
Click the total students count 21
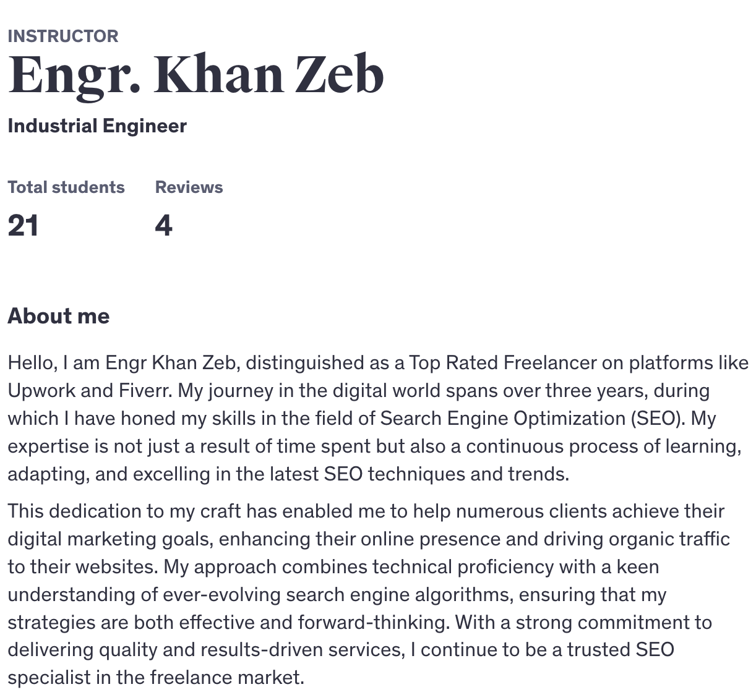click(24, 226)
